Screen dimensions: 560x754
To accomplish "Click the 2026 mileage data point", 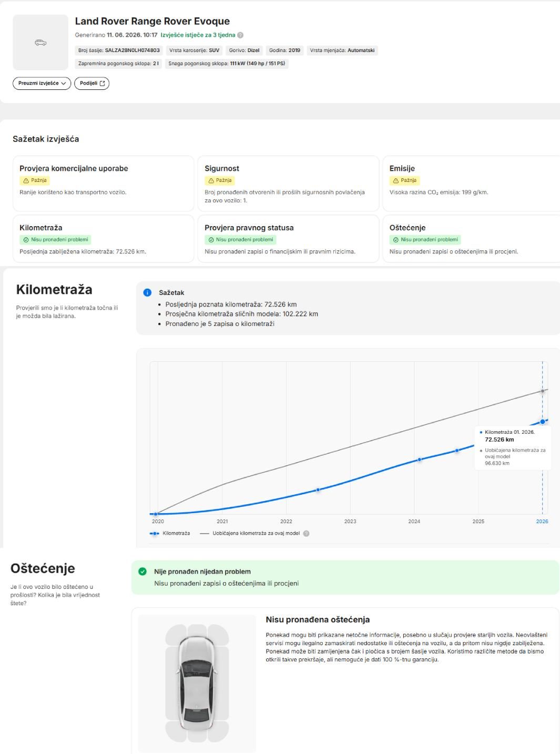I will [x=542, y=422].
